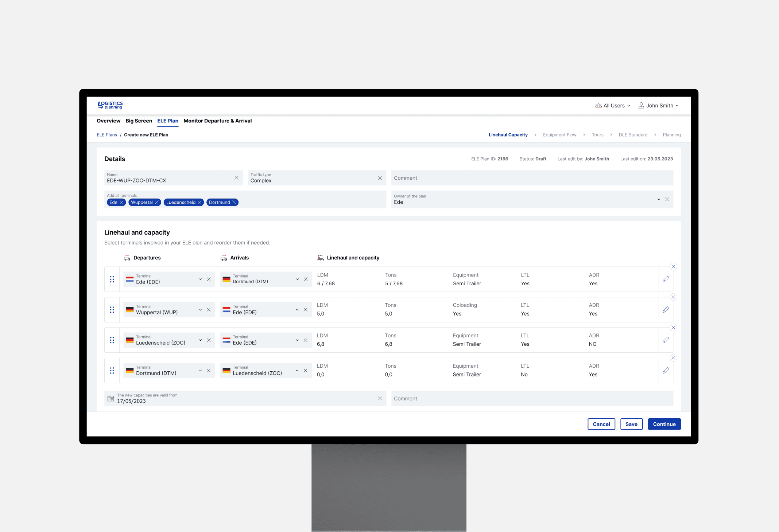Screen dimensions: 779x532
Task: Open the John Smith account menu
Action: pyautogui.click(x=659, y=106)
